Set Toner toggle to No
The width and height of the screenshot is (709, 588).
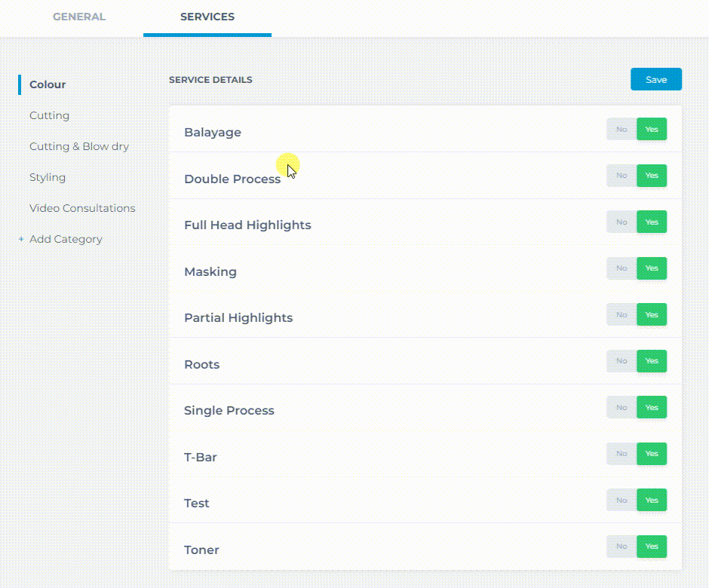click(x=622, y=547)
